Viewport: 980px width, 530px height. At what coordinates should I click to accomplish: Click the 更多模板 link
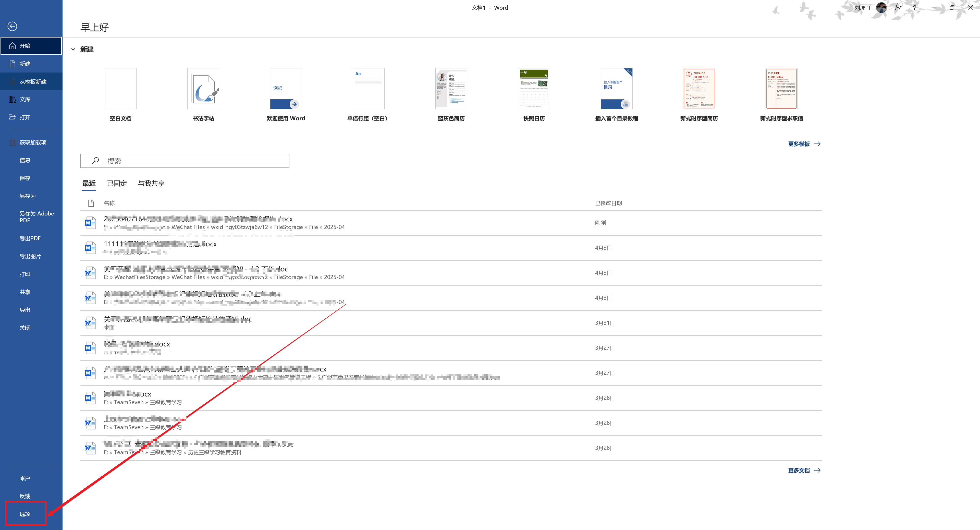pyautogui.click(x=804, y=144)
